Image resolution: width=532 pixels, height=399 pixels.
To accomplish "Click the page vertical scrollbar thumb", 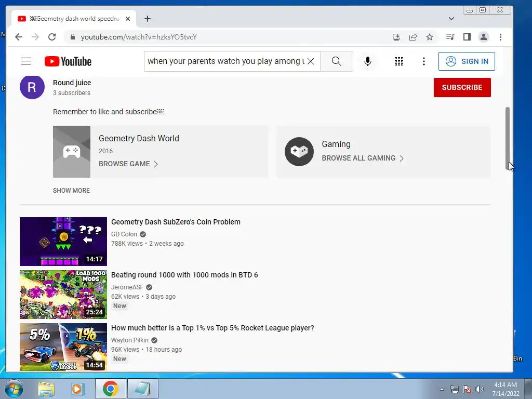I will coord(508,138).
